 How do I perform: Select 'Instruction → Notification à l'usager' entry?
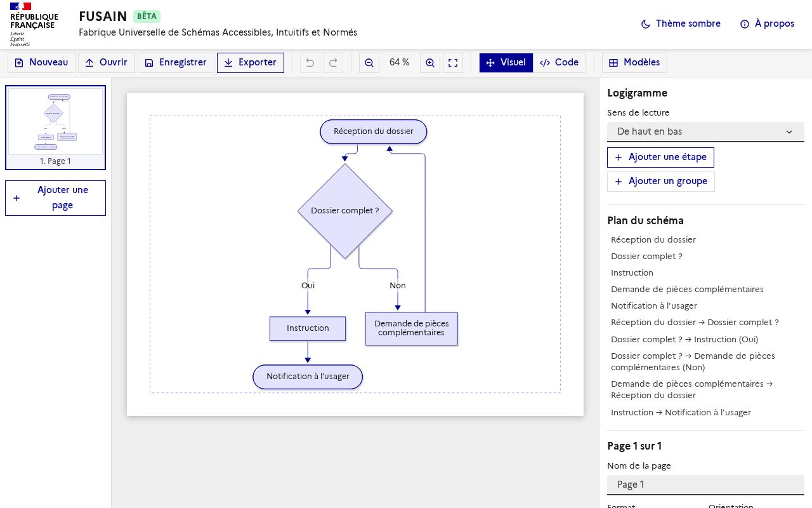[x=681, y=413]
